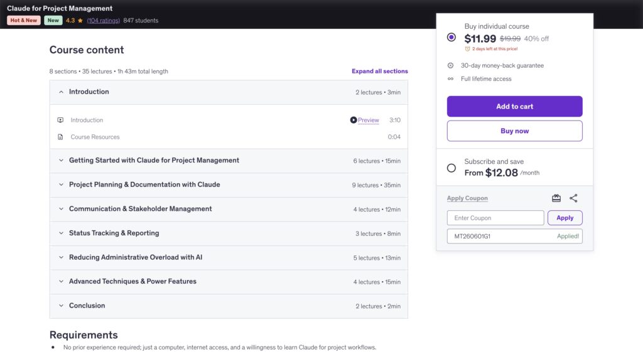
Task: Select the Subscribe and save radio button
Action: (451, 168)
